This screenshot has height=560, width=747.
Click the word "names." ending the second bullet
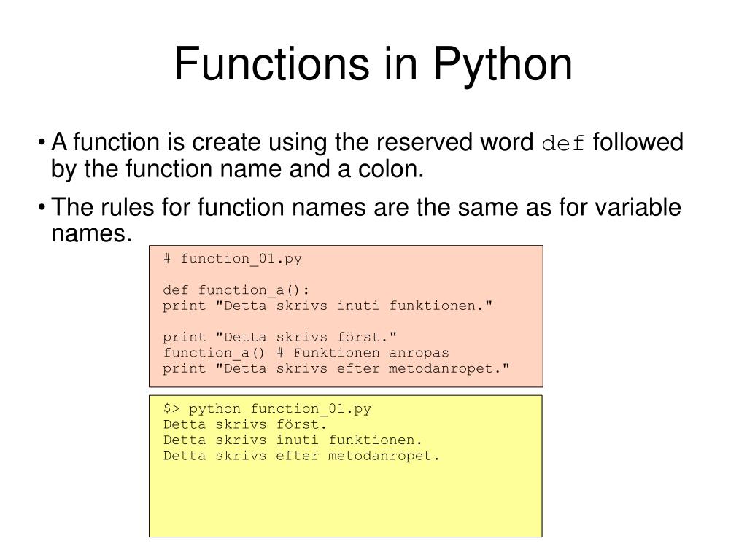click(x=91, y=234)
